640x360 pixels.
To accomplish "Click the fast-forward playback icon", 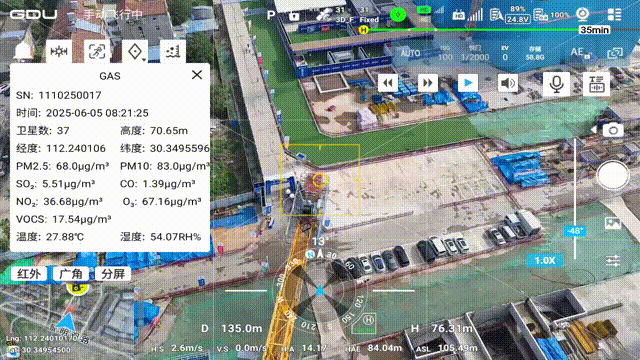I will [428, 83].
